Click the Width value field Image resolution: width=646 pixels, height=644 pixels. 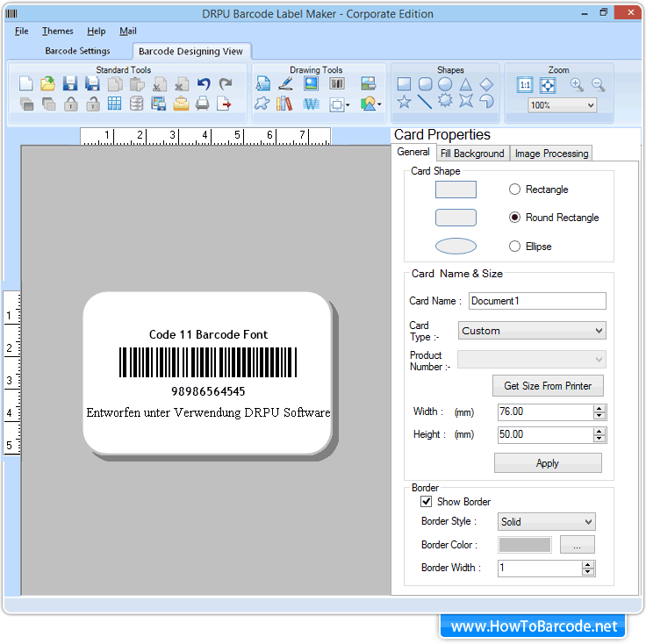click(545, 411)
